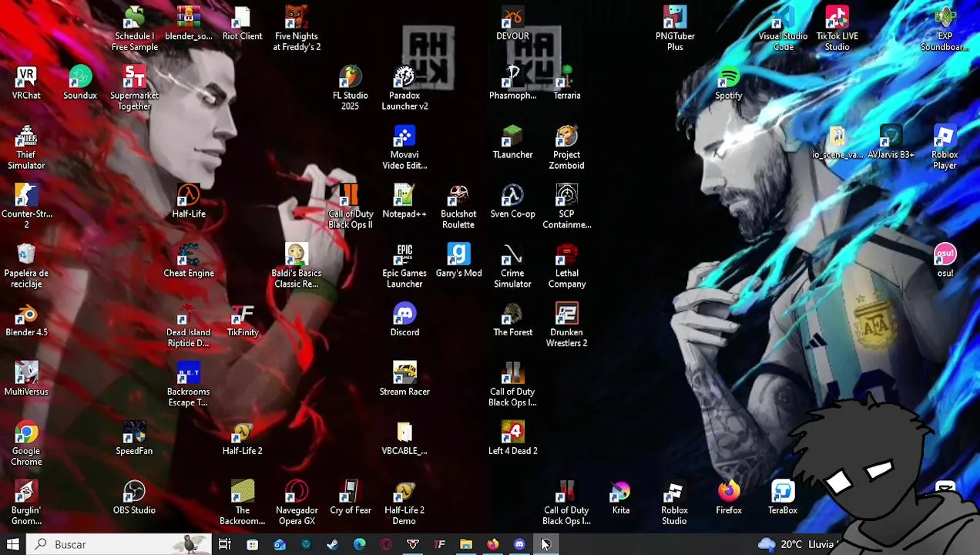The height and width of the screenshot is (555, 980).
Task: Open the Papelera de reciclaje
Action: point(26,266)
